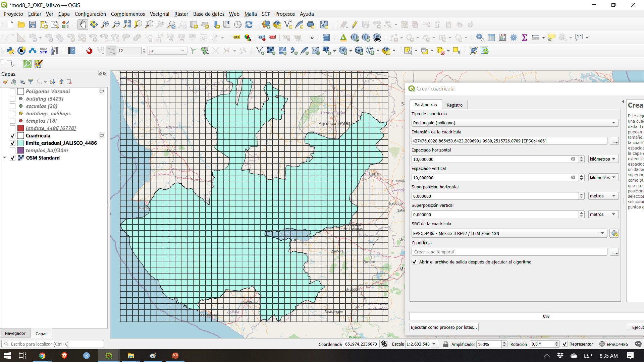Screen dimensions: 644x362
Task: Open the Complementos menu
Action: pyautogui.click(x=128, y=14)
